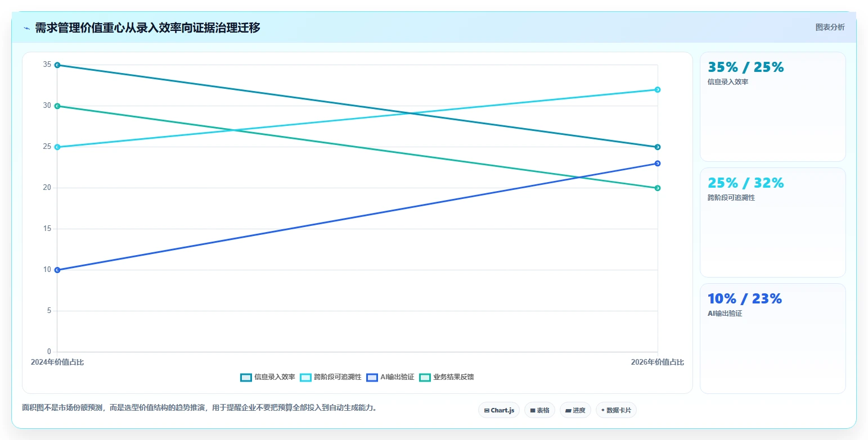Click the Chart.js tag button
868x440 pixels.
point(499,410)
